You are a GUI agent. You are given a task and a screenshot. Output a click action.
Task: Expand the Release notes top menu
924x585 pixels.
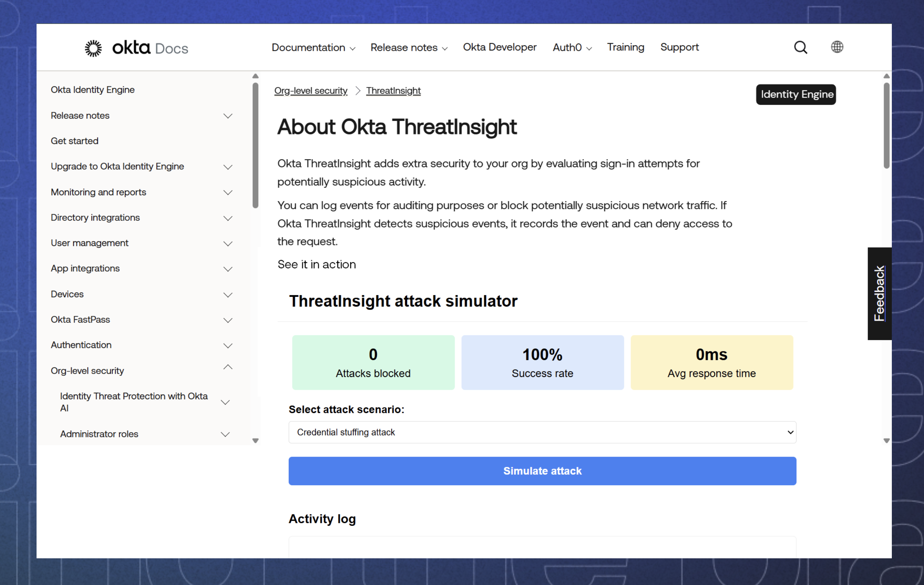pos(409,48)
